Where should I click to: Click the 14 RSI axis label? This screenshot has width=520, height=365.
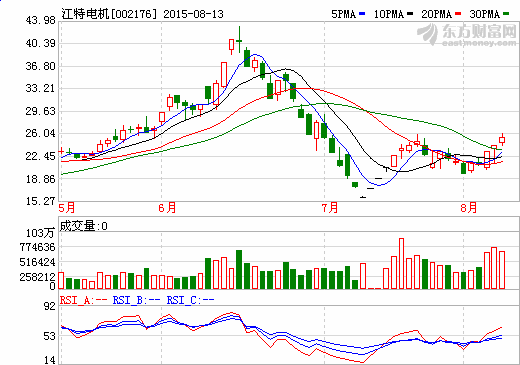point(50,360)
